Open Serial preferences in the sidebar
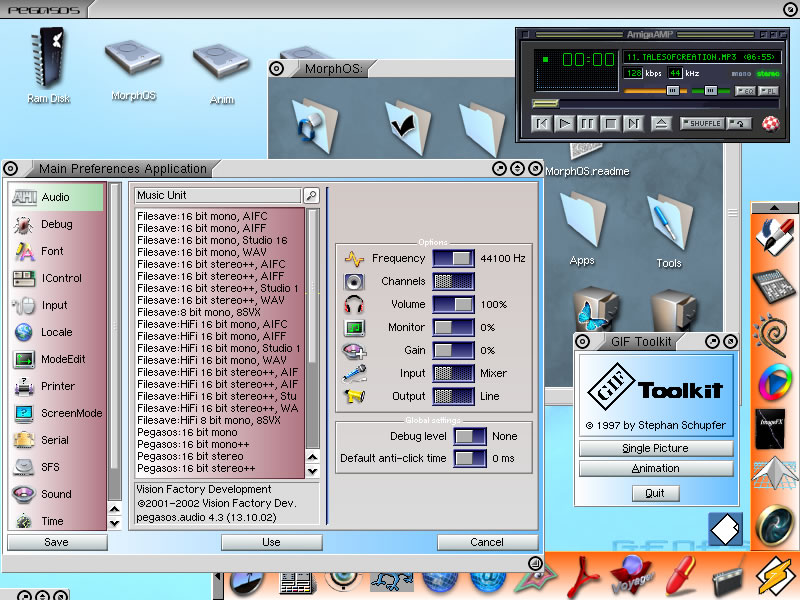800x600 pixels. pyautogui.click(x=57, y=440)
